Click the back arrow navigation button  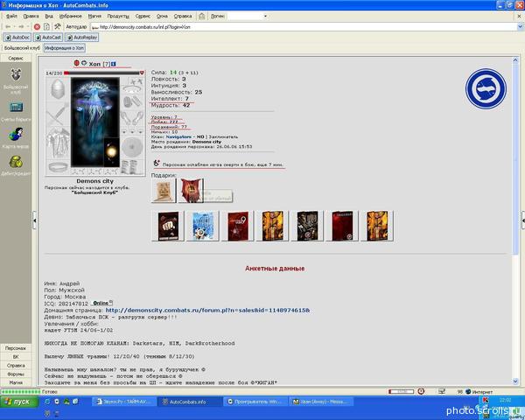8,27
